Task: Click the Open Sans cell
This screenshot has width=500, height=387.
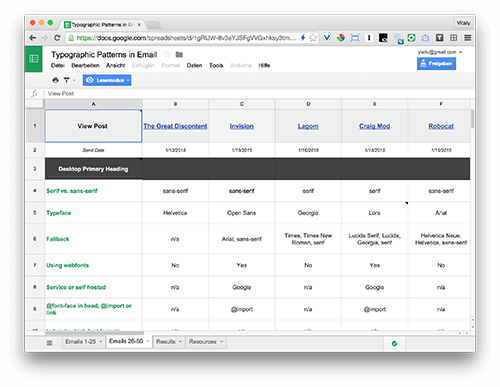Action: (x=242, y=213)
